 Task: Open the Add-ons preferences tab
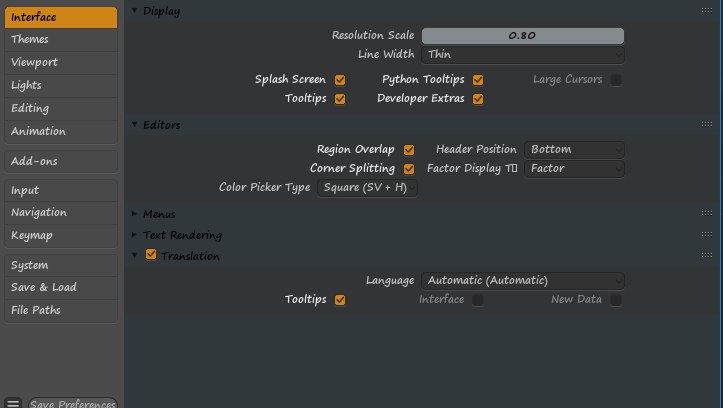click(61, 161)
